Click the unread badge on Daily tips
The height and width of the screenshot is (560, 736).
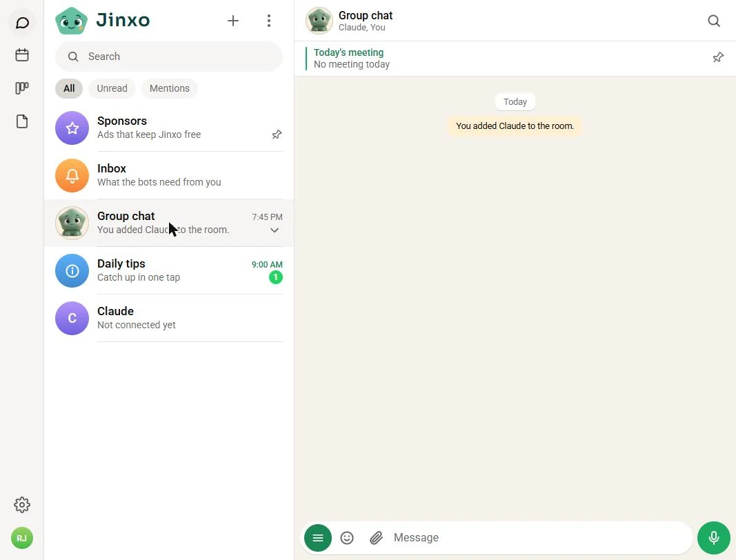pos(275,277)
